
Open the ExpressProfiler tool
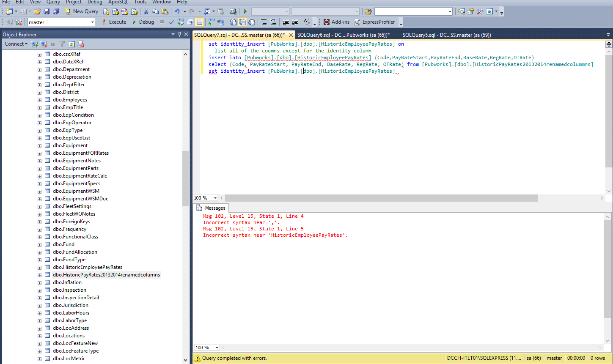click(x=374, y=22)
